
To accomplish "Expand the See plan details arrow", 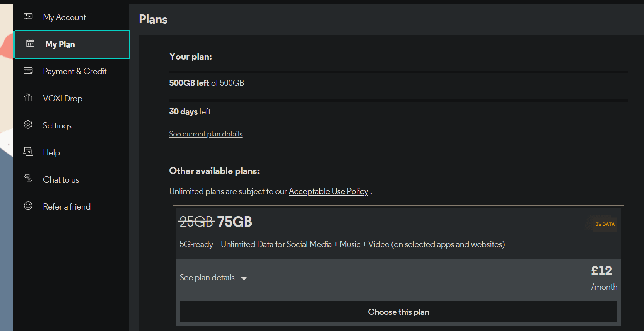I will (244, 278).
